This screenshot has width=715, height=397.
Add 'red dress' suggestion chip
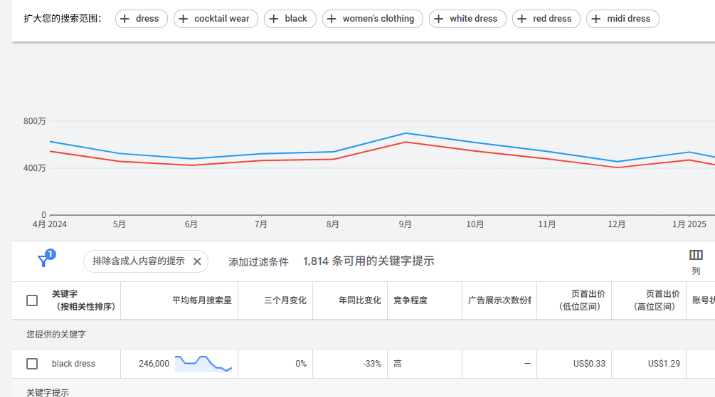(x=546, y=19)
